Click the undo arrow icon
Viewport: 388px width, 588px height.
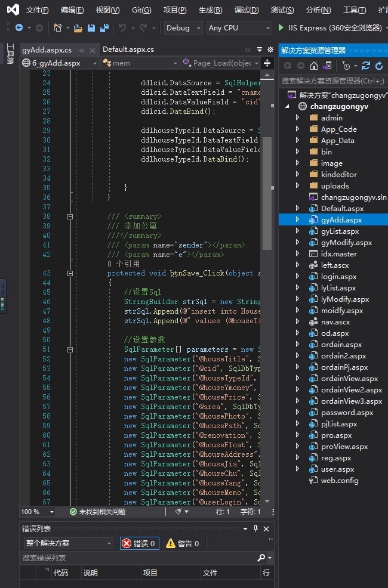click(122, 28)
